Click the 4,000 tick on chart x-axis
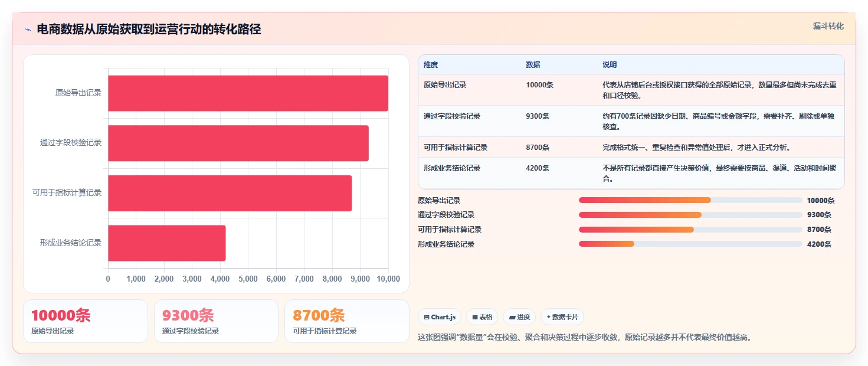868x366 pixels. (x=220, y=279)
